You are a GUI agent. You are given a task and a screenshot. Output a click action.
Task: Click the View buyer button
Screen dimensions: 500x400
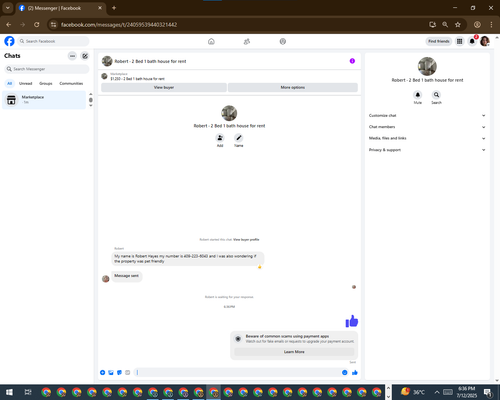[x=164, y=87]
